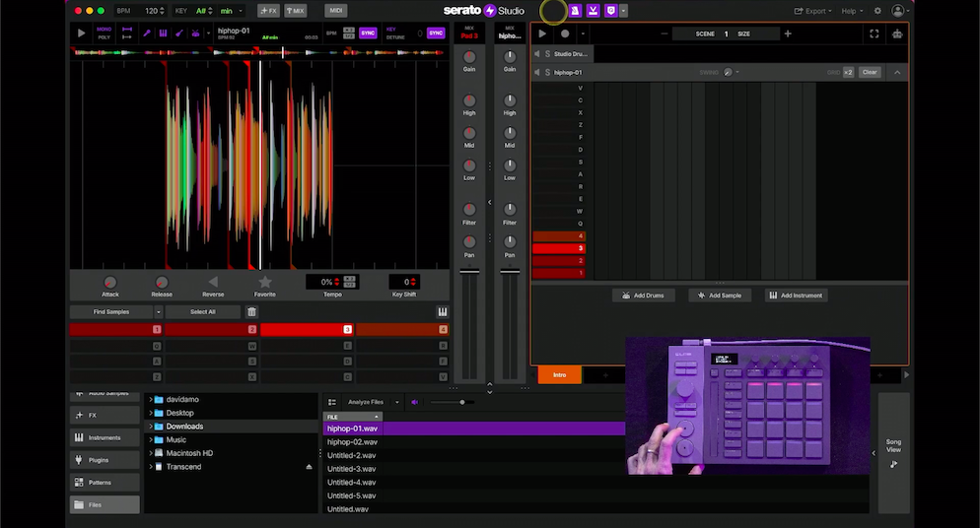This screenshot has height=528, width=980.
Task: Click the Add Drums button
Action: click(x=642, y=296)
